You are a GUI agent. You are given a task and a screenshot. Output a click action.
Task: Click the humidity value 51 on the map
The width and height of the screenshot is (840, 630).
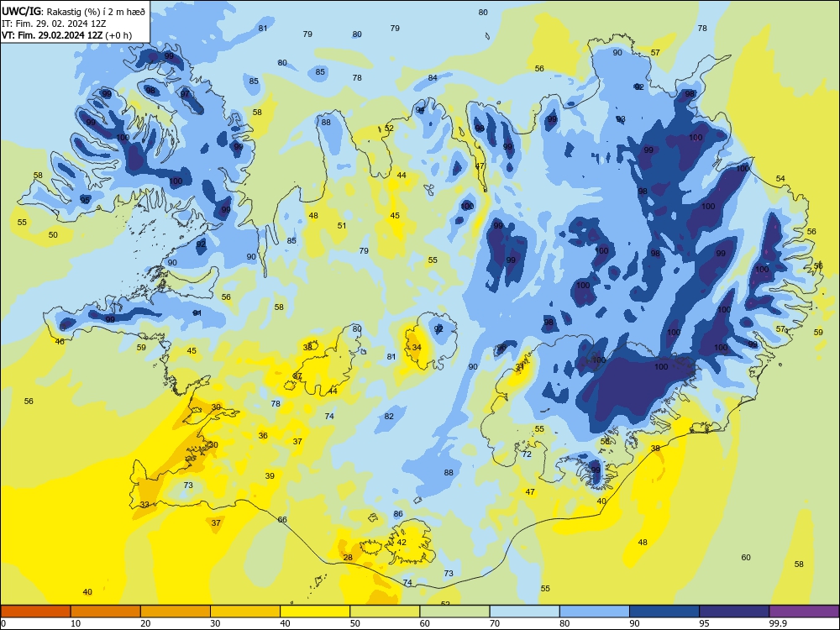pyautogui.click(x=342, y=225)
